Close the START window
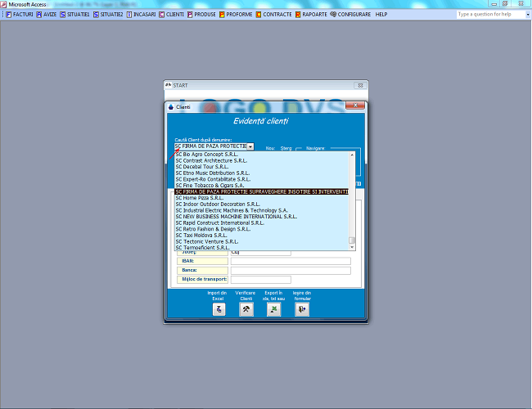Image resolution: width=532 pixels, height=409 pixels. pos(360,85)
